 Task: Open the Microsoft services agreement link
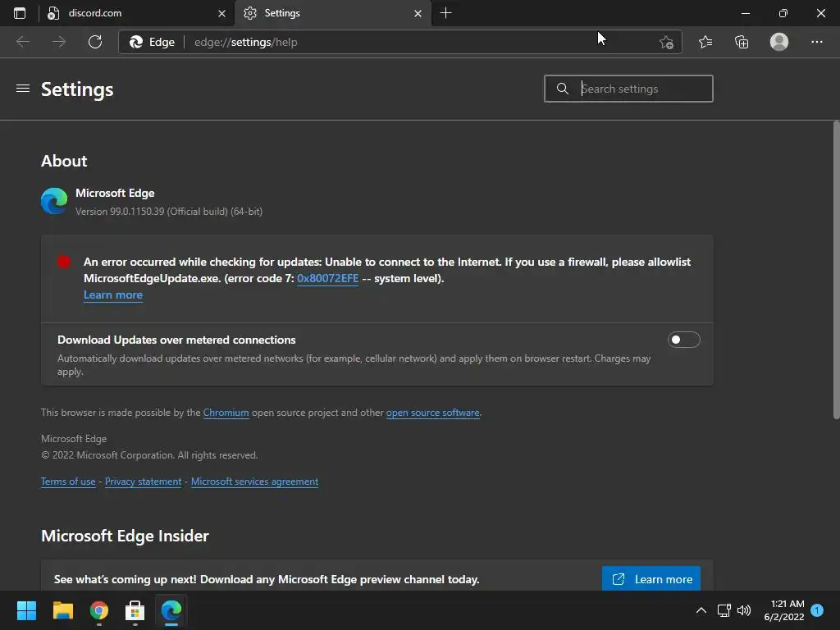[254, 481]
